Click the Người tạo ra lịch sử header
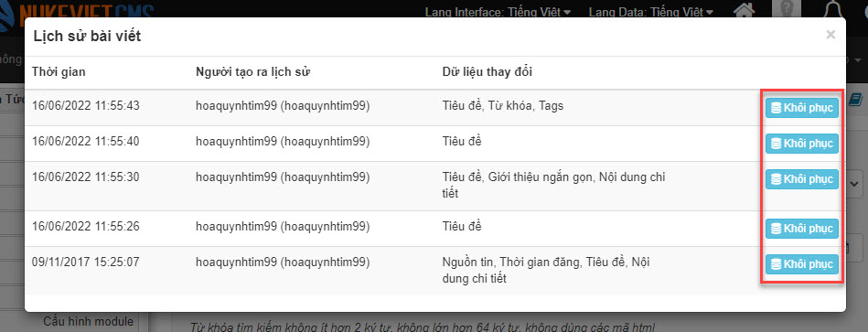Viewport: 868px width, 332px height. (x=252, y=72)
